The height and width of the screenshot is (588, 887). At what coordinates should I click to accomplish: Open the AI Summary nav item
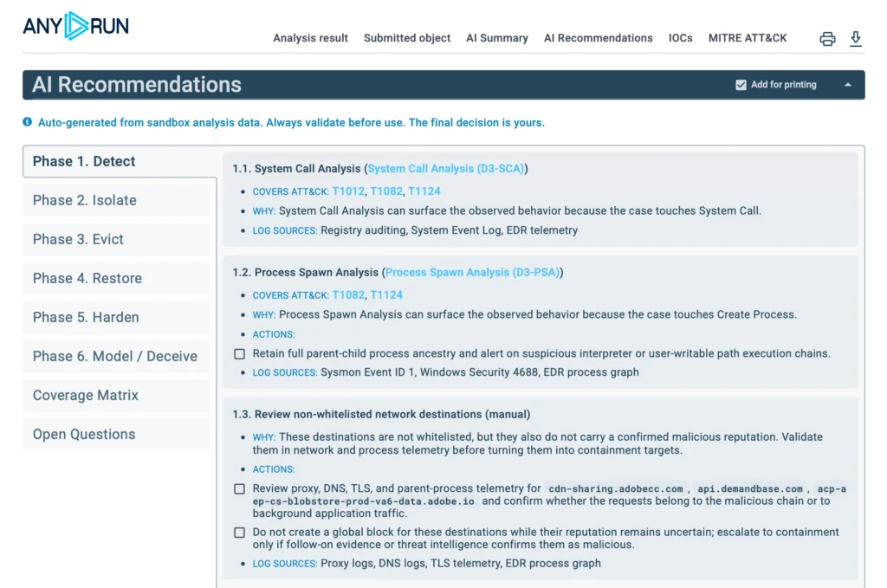(x=497, y=38)
